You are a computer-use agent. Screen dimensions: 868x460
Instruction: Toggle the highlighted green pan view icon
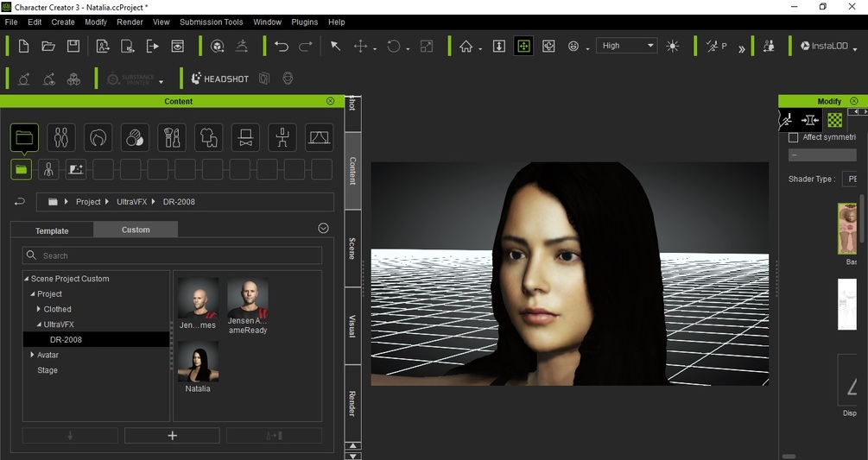click(523, 46)
